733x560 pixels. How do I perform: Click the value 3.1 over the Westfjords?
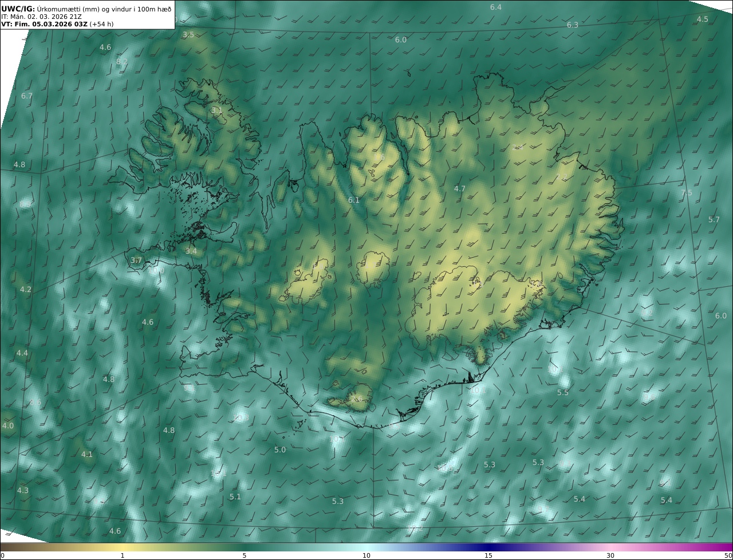pyautogui.click(x=216, y=110)
